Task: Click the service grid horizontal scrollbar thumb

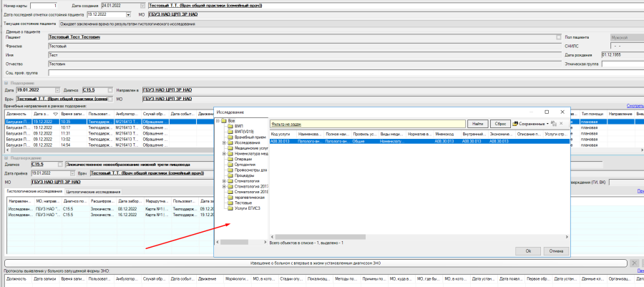Action: pyautogui.click(x=321, y=237)
